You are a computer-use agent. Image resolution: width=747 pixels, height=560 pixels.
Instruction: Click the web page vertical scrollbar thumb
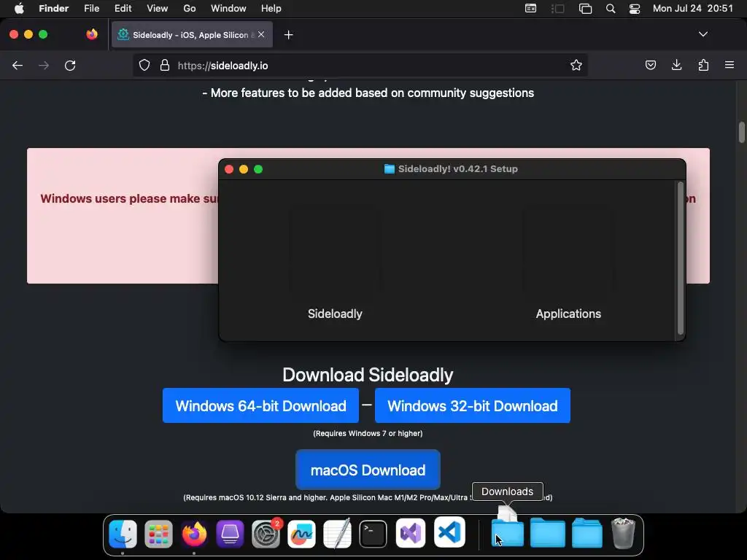click(741, 133)
